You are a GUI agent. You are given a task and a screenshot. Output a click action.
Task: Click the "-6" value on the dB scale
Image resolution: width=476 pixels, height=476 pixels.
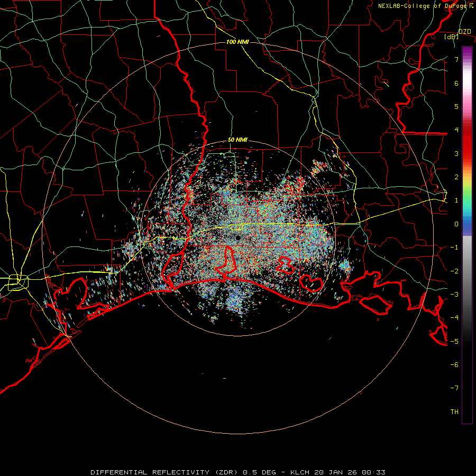[x=454, y=365]
